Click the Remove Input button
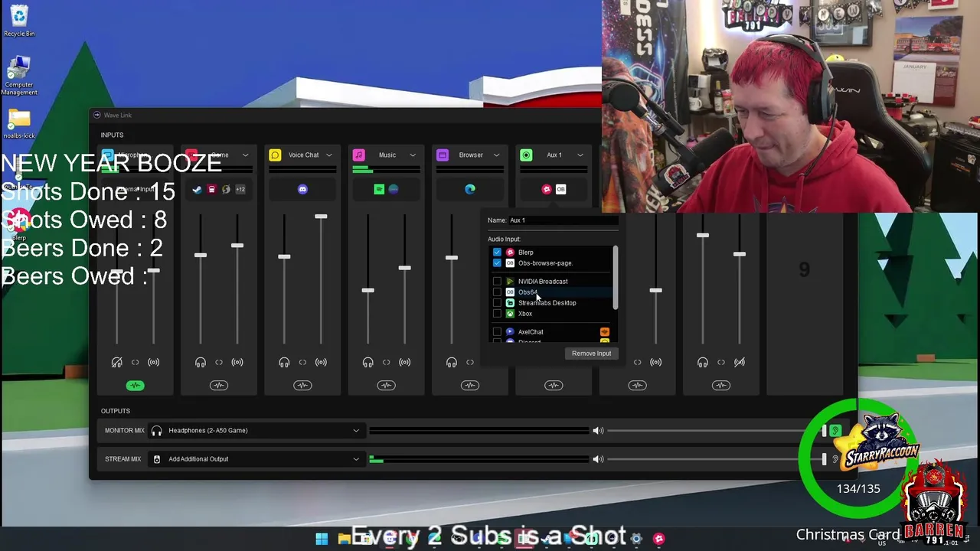Screen dimensions: 980x551 click(x=591, y=354)
